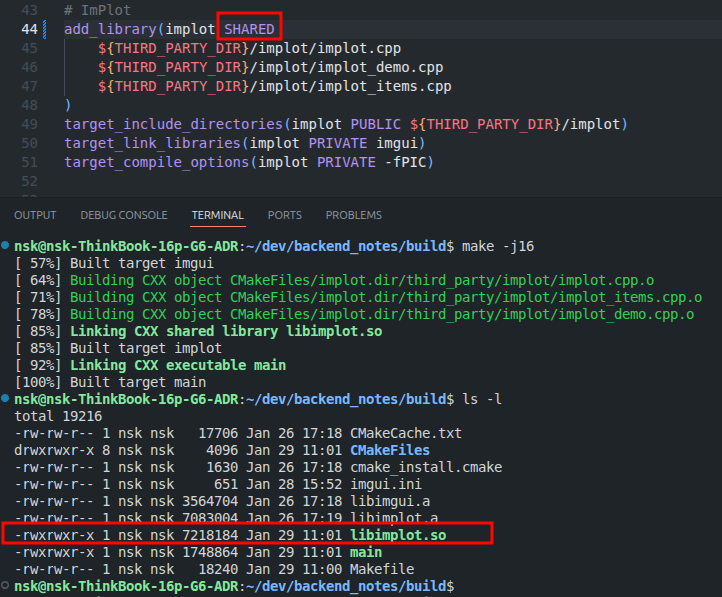Show the PORTS tab

click(x=284, y=215)
